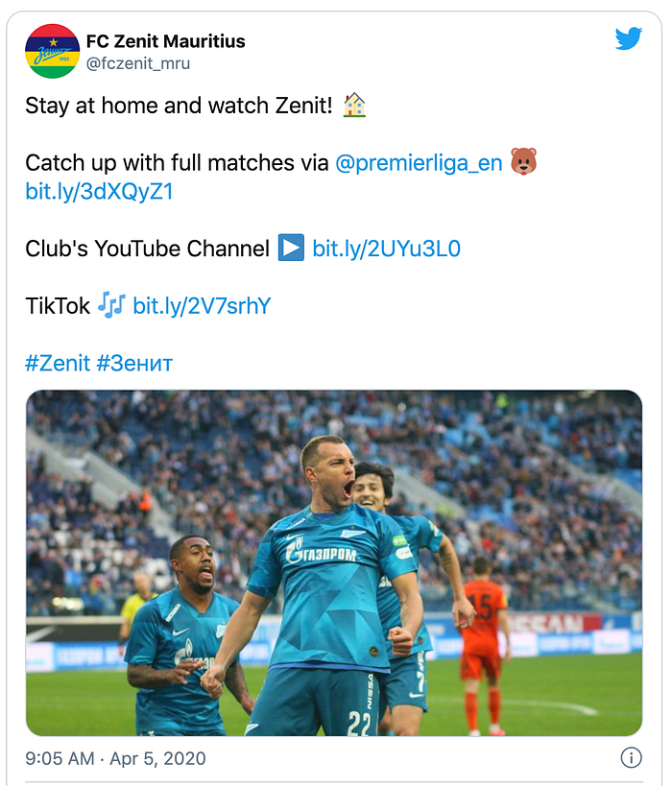Click the Club's YouTube Channel text
Image resolution: width=672 pixels, height=786 pixels.
tap(148, 249)
